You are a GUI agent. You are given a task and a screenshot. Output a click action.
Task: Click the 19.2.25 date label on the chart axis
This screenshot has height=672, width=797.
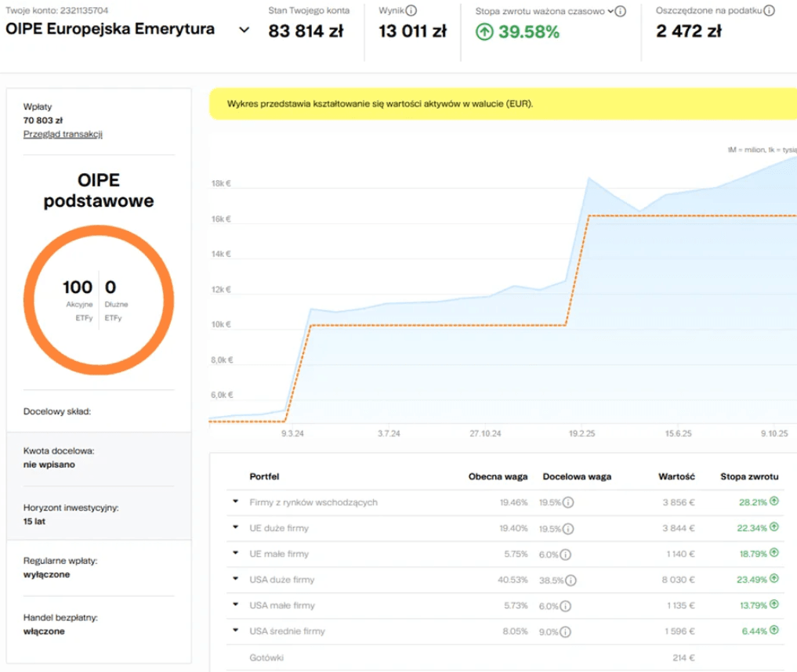pyautogui.click(x=581, y=433)
